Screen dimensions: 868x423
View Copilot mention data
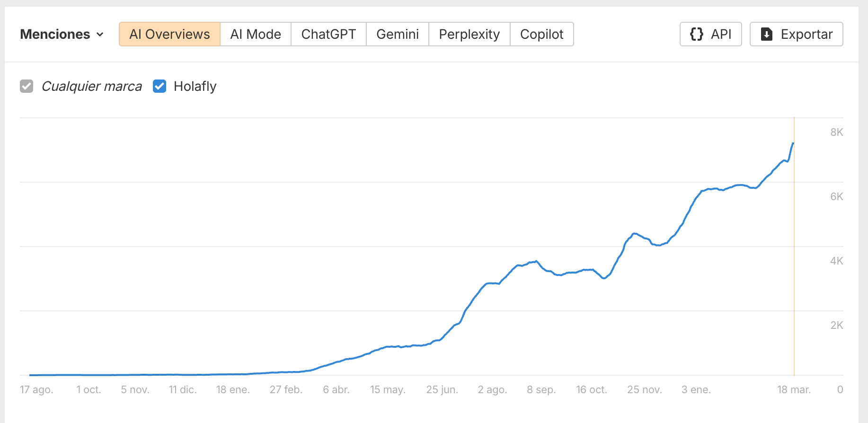[541, 34]
